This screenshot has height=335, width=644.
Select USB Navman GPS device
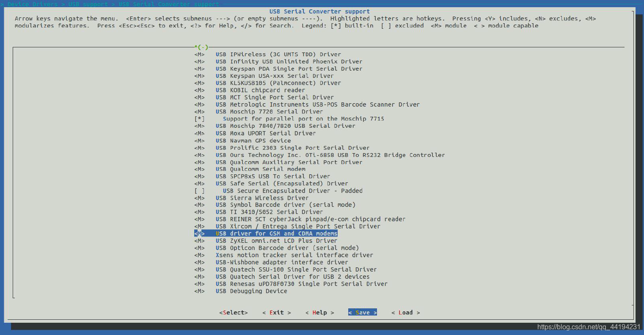pyautogui.click(x=253, y=140)
